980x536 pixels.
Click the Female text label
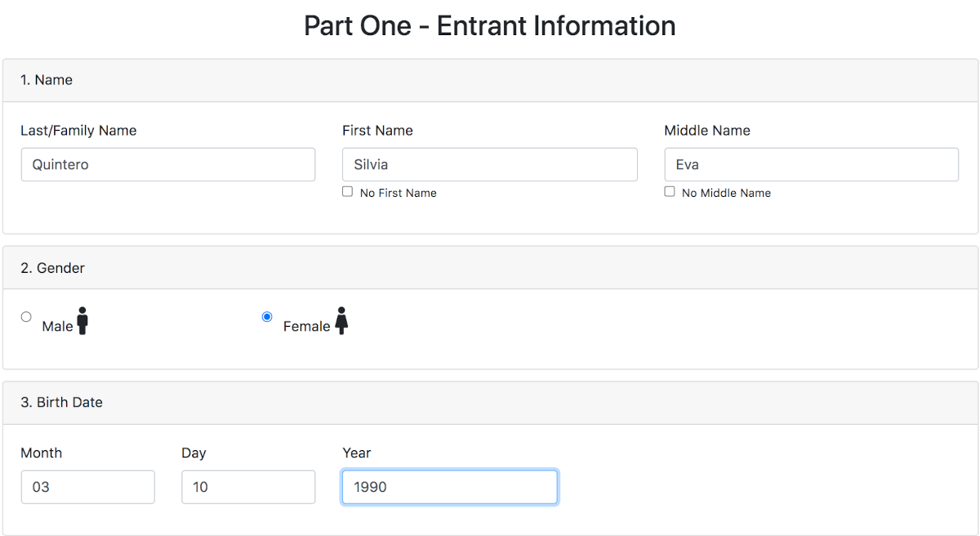[306, 325]
